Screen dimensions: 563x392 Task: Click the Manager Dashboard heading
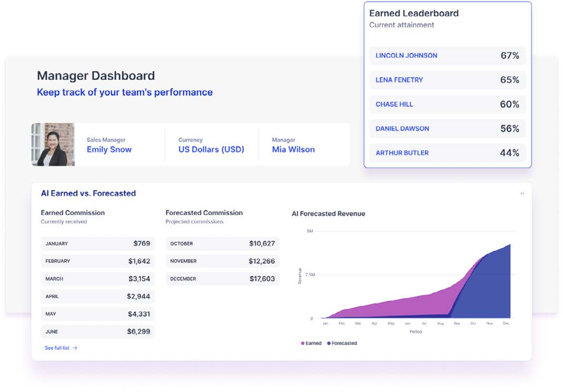pos(96,75)
